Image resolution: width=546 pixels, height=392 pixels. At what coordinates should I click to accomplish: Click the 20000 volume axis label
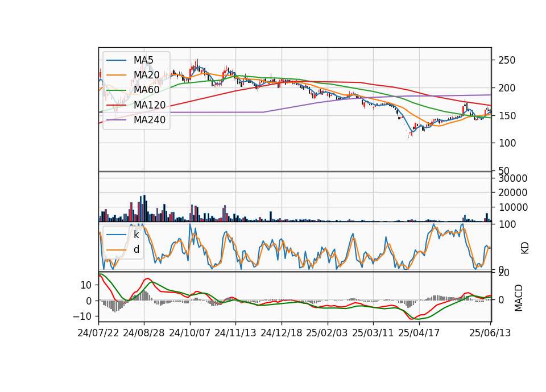(x=513, y=193)
